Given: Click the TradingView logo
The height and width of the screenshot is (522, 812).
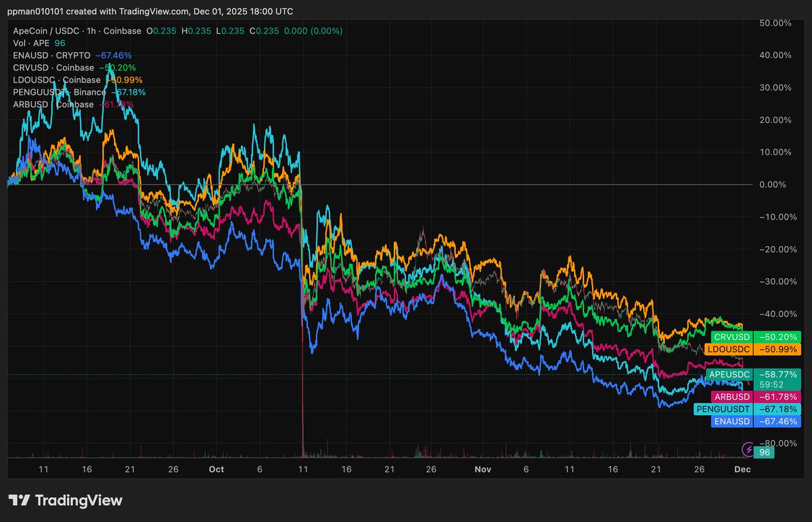Looking at the screenshot, I should 66,500.
